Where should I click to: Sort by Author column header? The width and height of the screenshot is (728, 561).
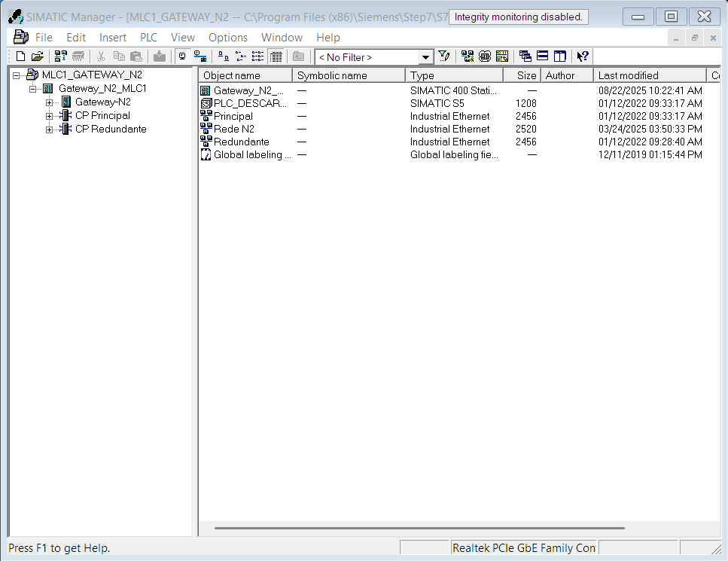click(567, 75)
